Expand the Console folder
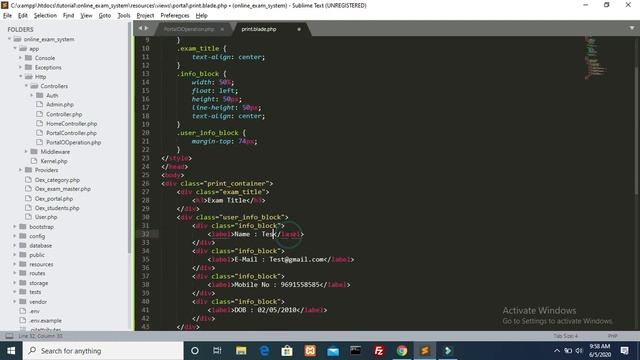The width and height of the screenshot is (640, 360). tap(20, 58)
